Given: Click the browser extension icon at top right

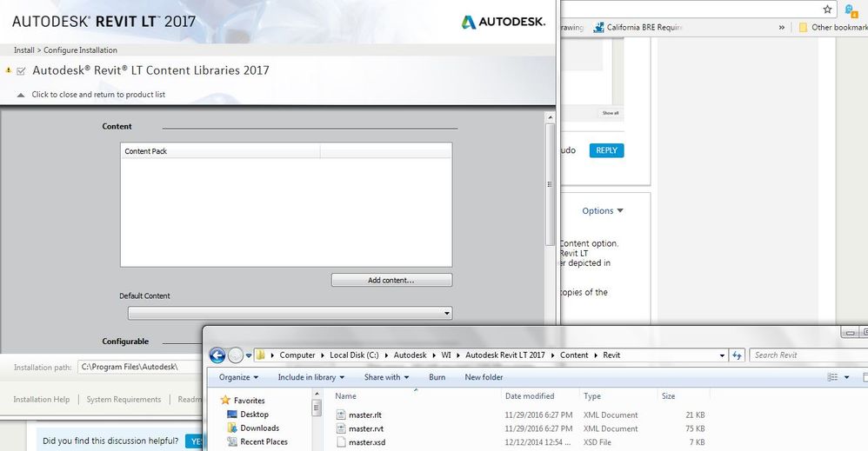Looking at the screenshot, I should pyautogui.click(x=851, y=10).
